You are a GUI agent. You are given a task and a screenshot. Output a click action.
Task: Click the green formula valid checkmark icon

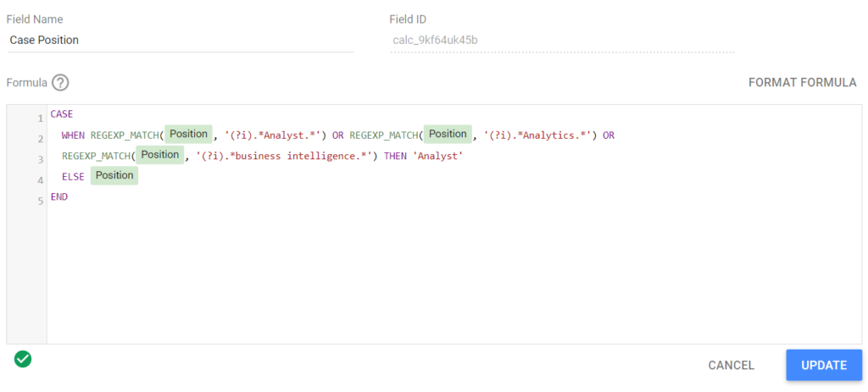coord(23,359)
